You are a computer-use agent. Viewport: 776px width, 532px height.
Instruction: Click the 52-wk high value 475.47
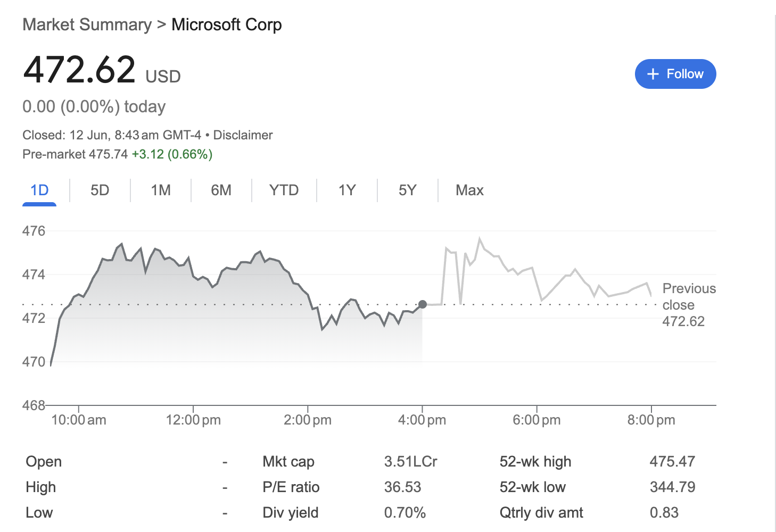pyautogui.click(x=672, y=461)
